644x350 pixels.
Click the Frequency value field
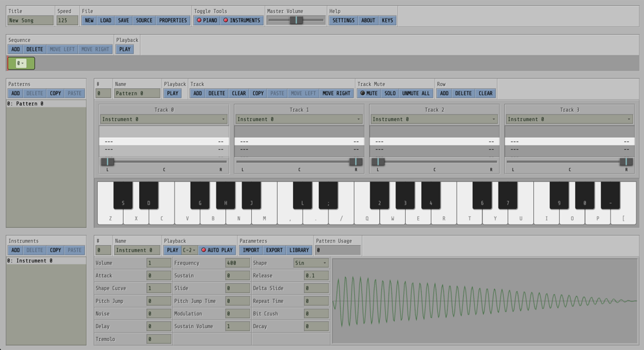click(237, 263)
